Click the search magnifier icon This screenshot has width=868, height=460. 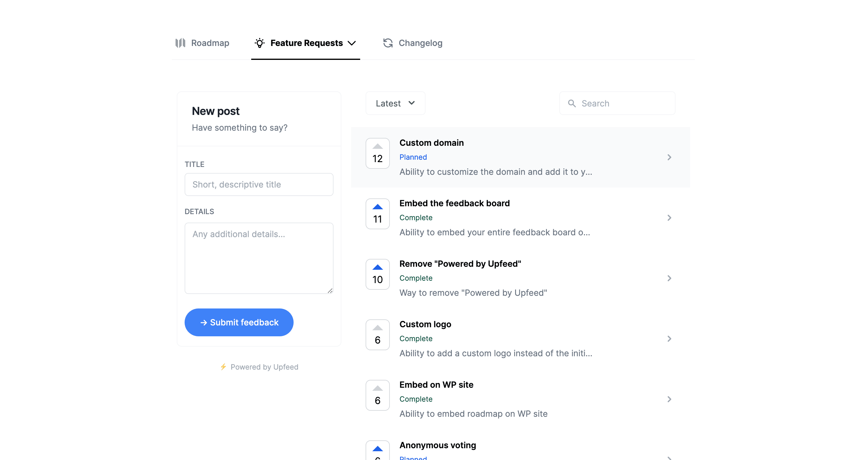[572, 103]
